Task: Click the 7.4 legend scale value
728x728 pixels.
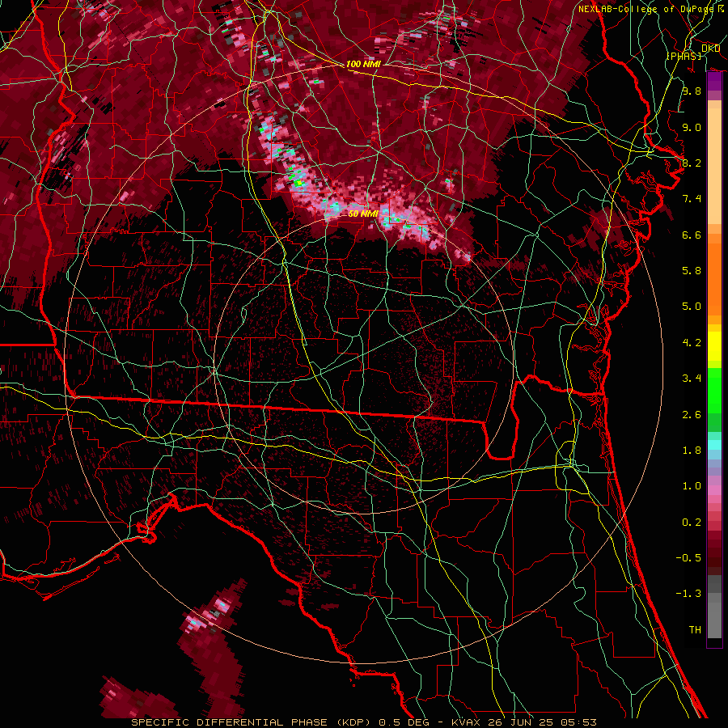Action: point(692,199)
